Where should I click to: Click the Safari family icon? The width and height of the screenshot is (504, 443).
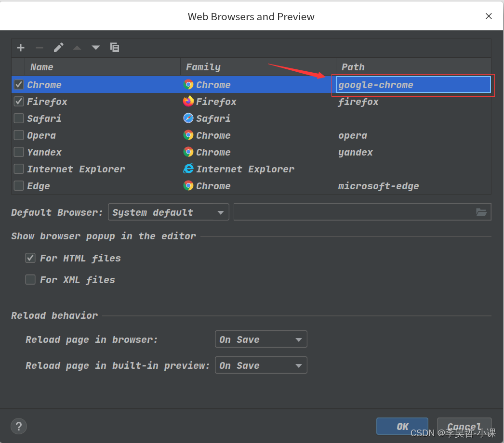[x=188, y=118]
